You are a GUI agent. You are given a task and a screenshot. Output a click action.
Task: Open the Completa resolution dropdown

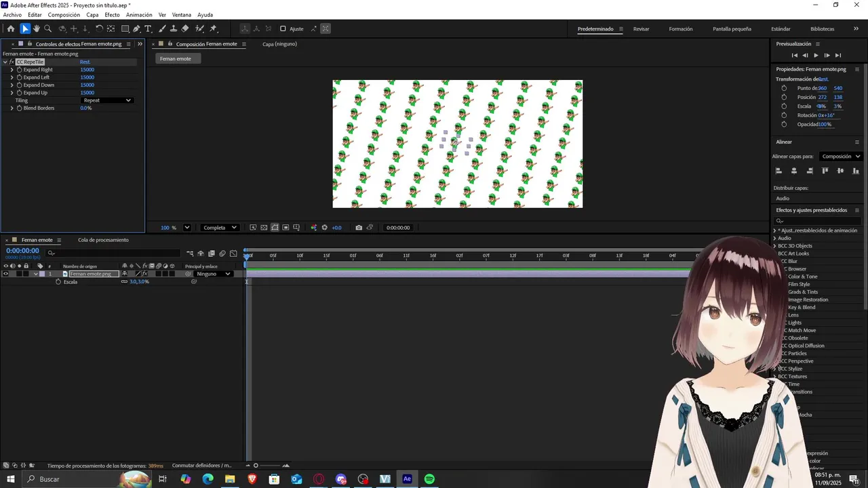(221, 228)
